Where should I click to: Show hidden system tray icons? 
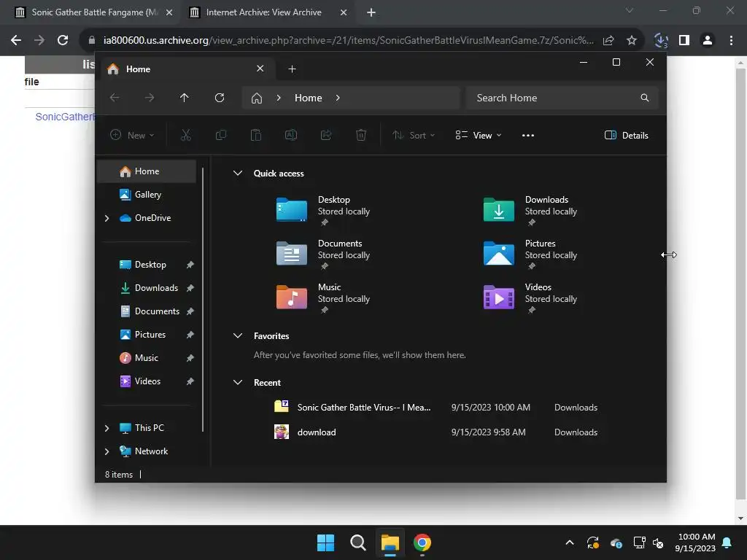(569, 542)
